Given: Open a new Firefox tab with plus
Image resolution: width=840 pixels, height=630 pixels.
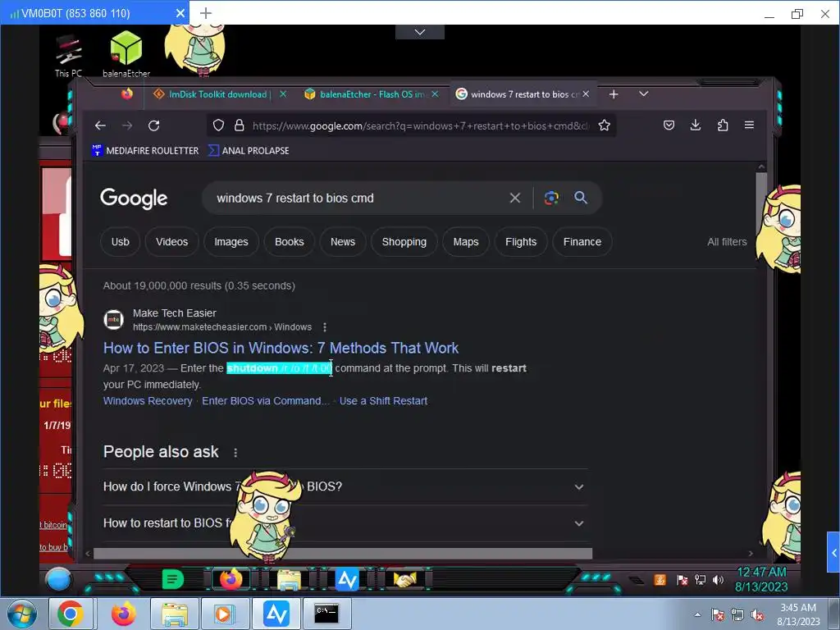Looking at the screenshot, I should (x=614, y=94).
